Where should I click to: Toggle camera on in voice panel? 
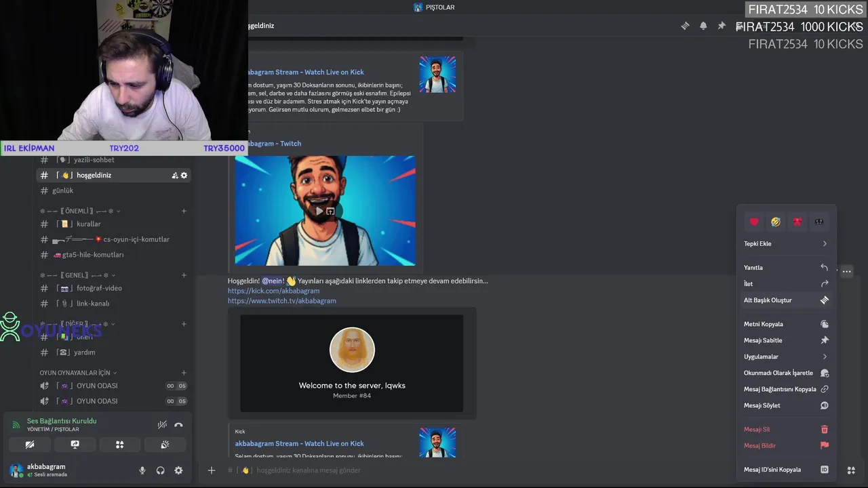[x=29, y=445]
